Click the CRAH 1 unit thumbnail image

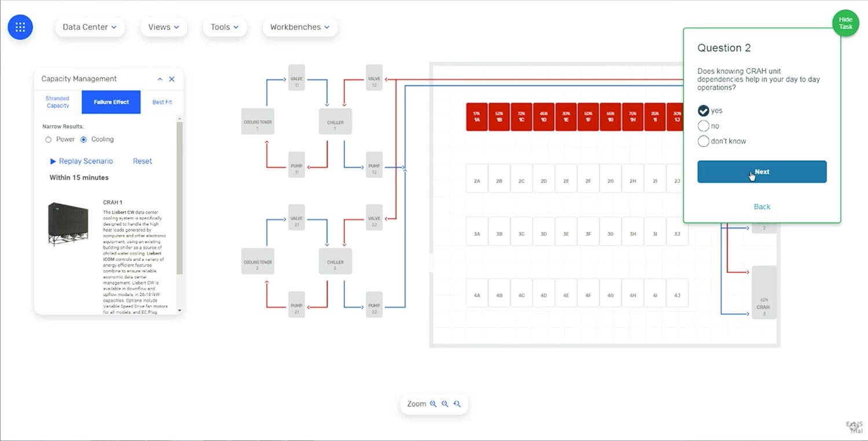(68, 224)
